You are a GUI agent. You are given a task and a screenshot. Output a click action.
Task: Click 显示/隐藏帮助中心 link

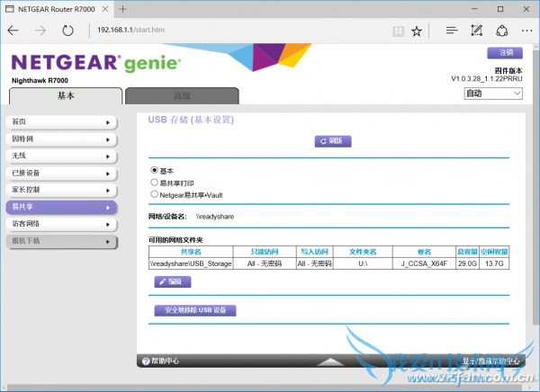coord(491,361)
